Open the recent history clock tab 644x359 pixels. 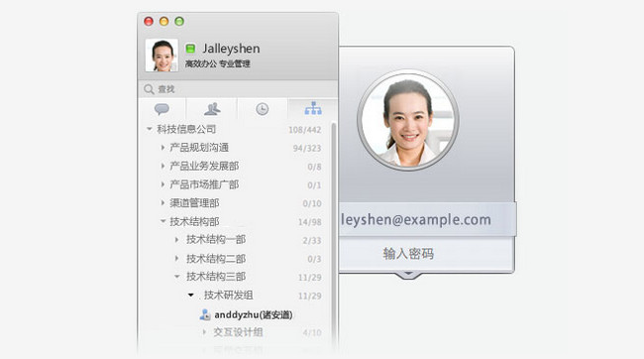(262, 109)
